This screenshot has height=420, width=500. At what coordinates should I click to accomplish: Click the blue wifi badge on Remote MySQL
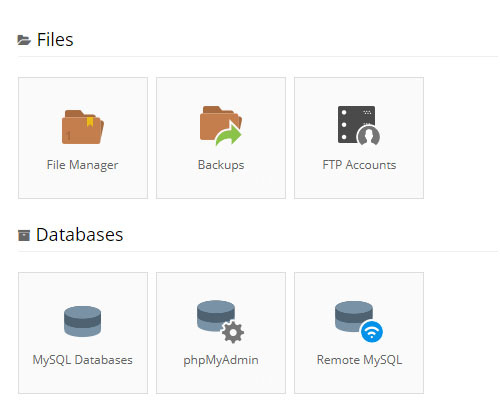(372, 331)
